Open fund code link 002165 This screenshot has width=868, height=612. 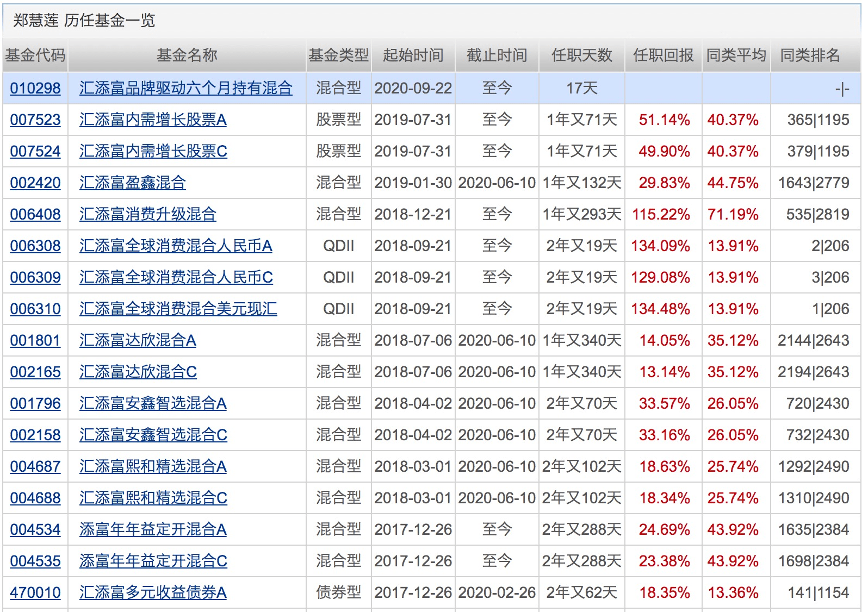pos(35,372)
